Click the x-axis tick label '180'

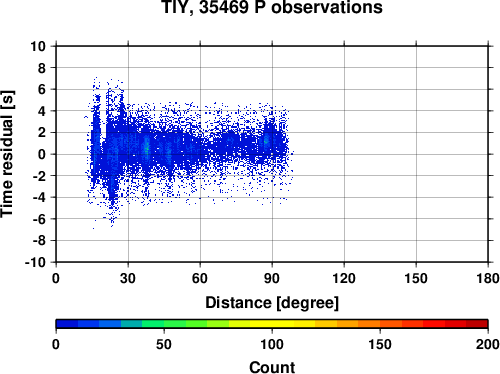(488, 278)
